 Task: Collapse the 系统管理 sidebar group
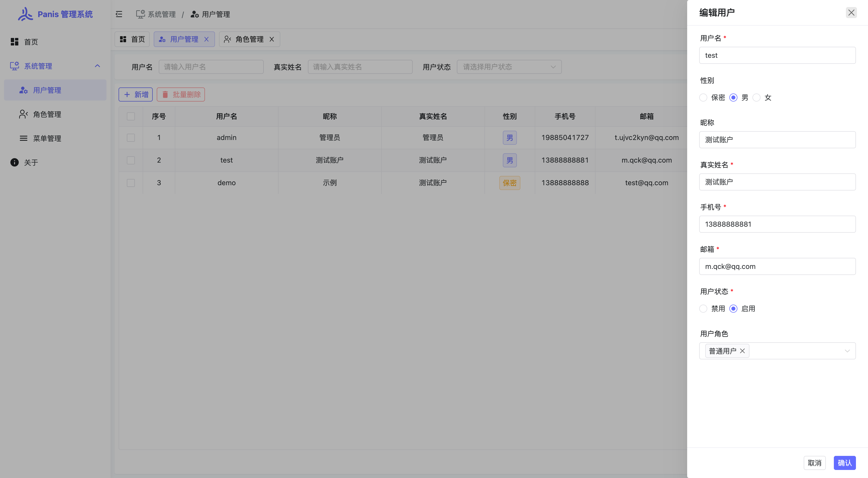click(x=97, y=66)
